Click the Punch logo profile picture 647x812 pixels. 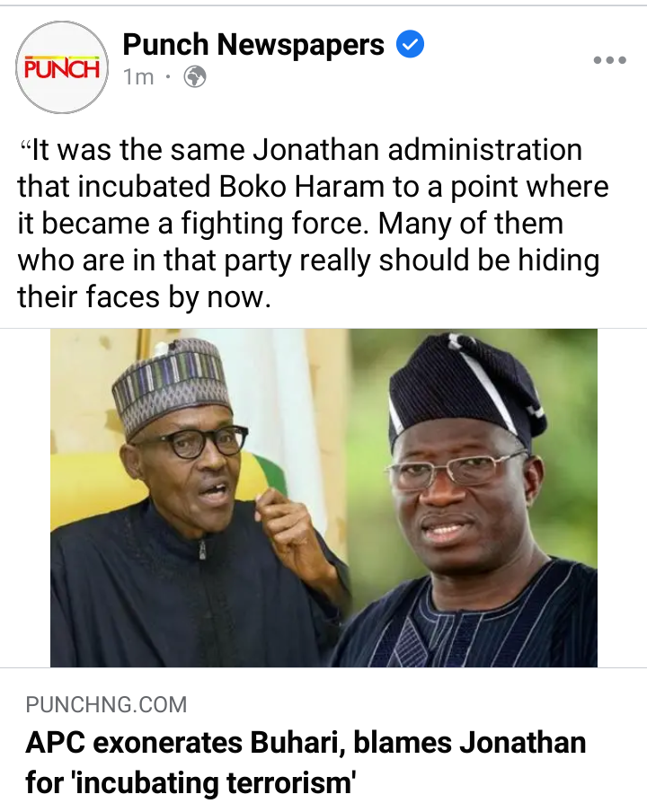click(x=62, y=67)
